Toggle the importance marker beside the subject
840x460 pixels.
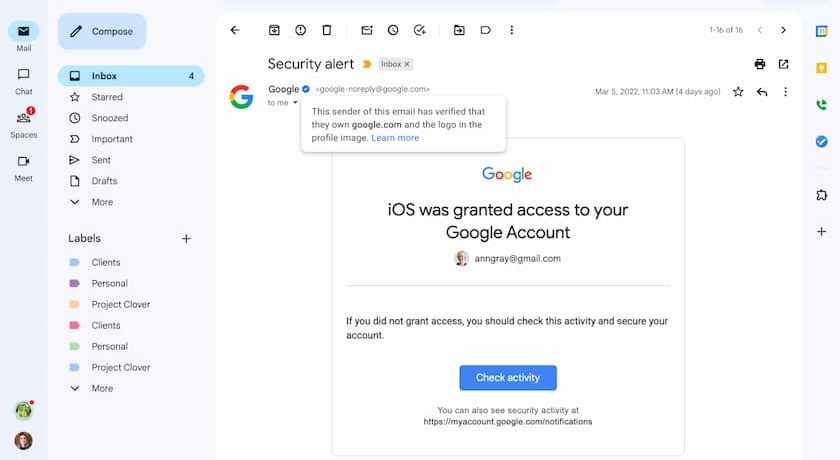[x=367, y=64]
